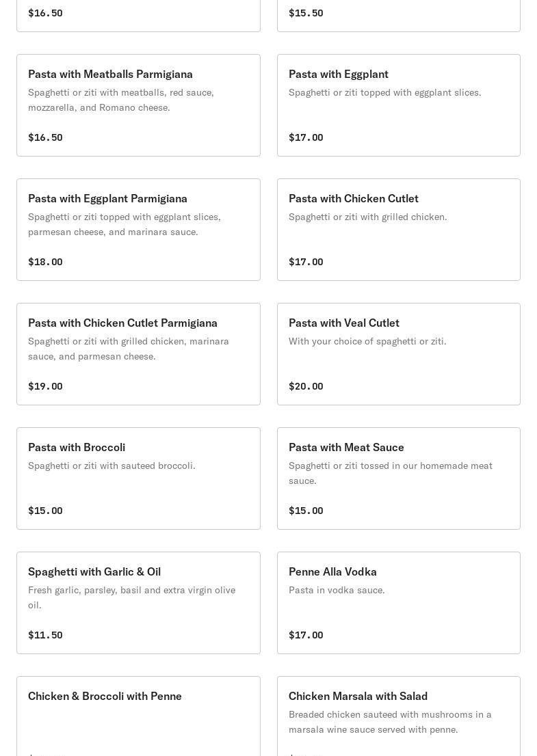Choose Pasta with Chicken Cutlet
The height and width of the screenshot is (756, 537).
point(398,230)
